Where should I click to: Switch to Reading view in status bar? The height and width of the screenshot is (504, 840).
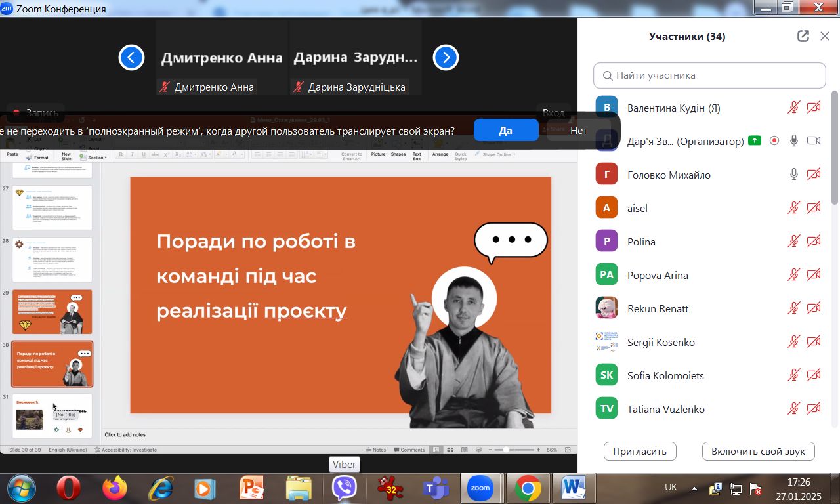tap(464, 450)
